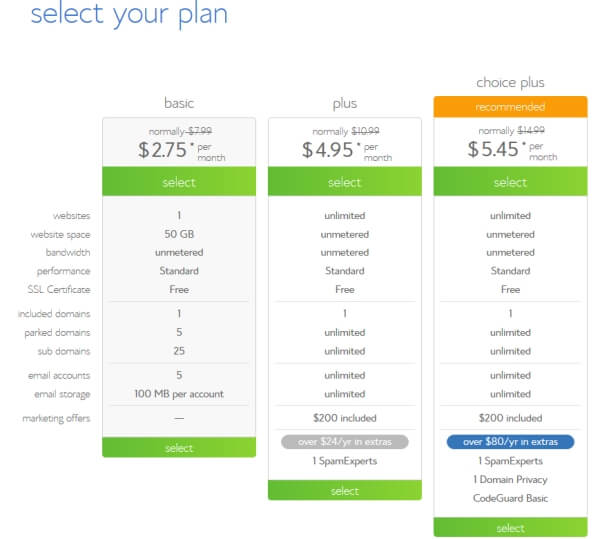Click top select button for basic plan
600x539 pixels.
[179, 182]
